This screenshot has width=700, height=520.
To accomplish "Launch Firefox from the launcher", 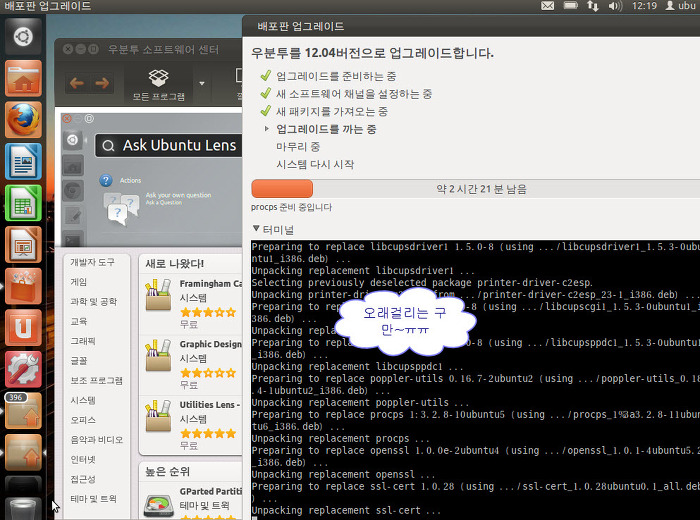I will click(23, 119).
